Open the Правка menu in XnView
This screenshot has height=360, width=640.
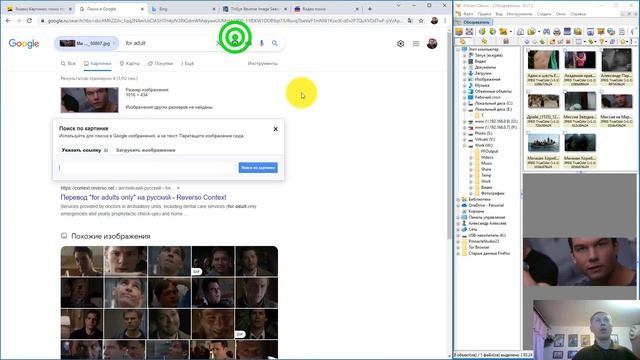point(484,14)
